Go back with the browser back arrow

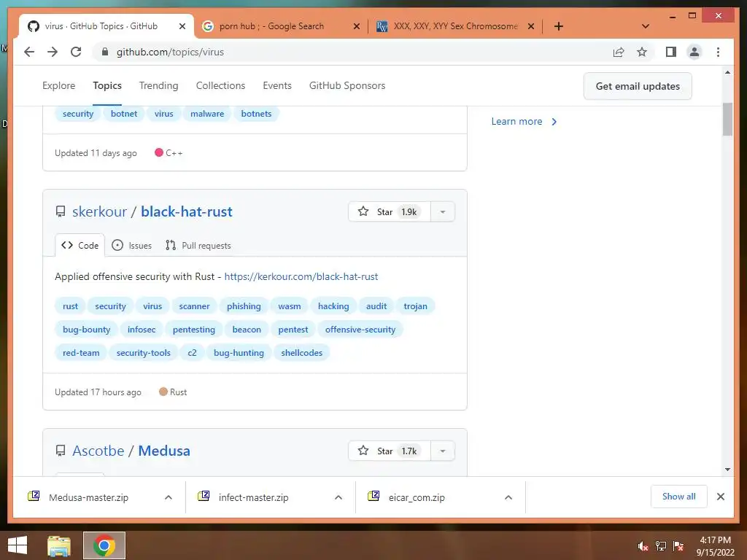pyautogui.click(x=29, y=52)
